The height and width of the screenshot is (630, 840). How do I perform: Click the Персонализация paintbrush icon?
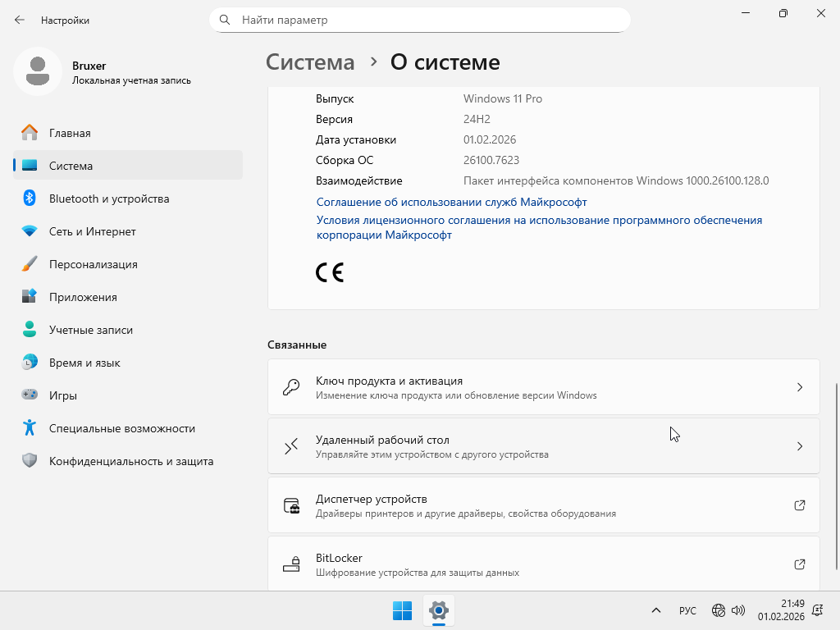click(x=30, y=264)
